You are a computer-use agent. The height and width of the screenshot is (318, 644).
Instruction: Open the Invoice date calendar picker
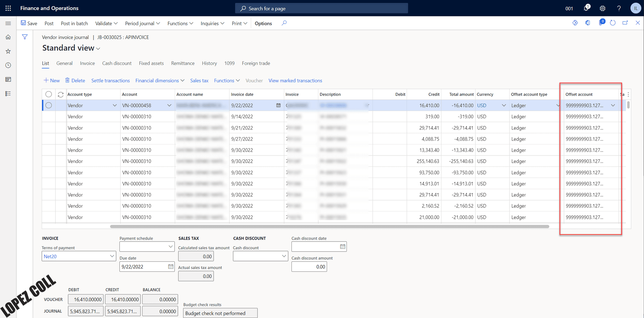point(278,105)
